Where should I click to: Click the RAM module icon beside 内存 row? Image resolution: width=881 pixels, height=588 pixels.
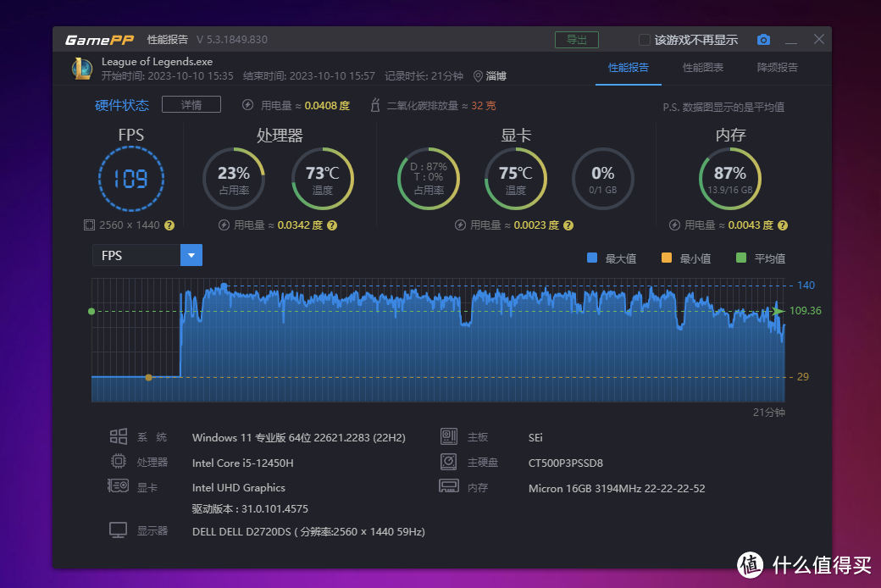[449, 486]
